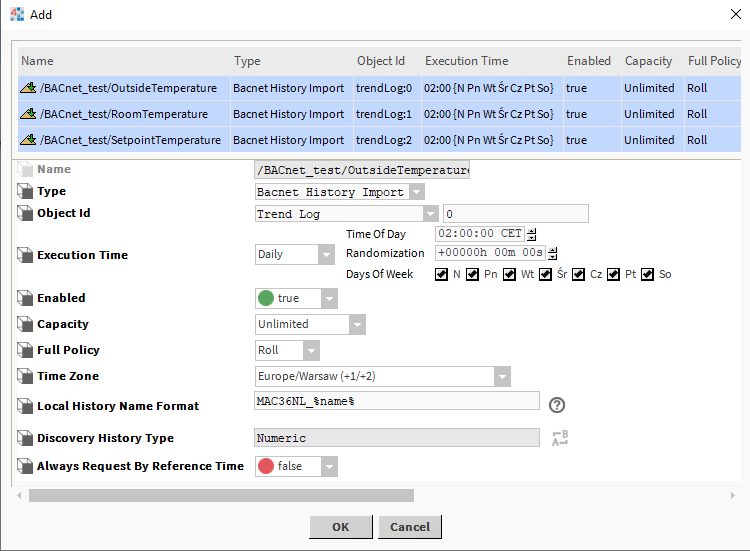Click the RoomTemperature row history icon
The height and width of the screenshot is (551, 750).
28,114
